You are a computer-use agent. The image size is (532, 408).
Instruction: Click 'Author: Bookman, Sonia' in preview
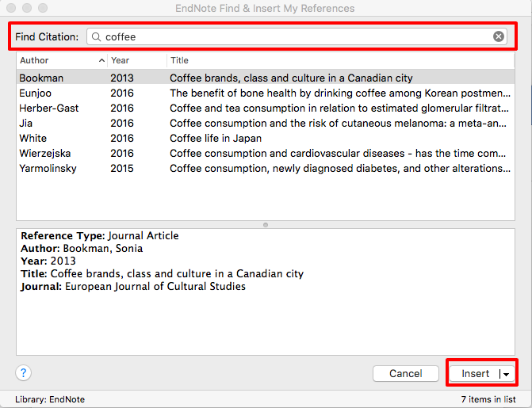tap(82, 249)
